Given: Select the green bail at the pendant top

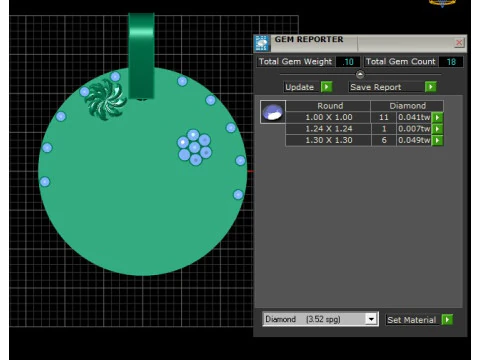Looking at the screenshot, I should [141, 56].
